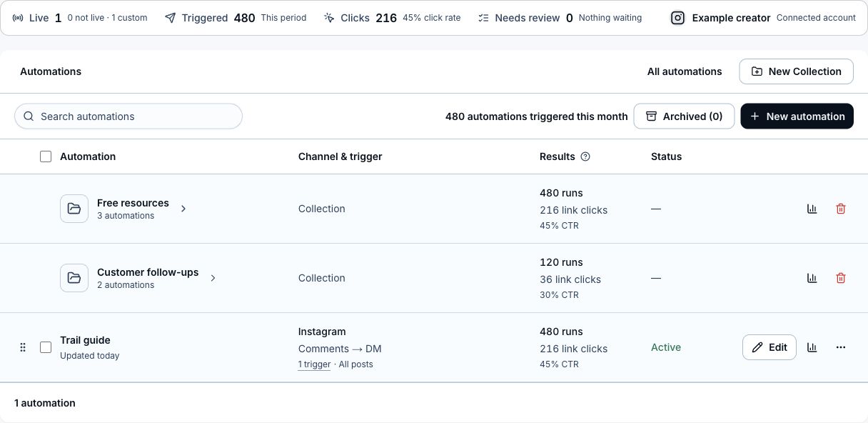868x423 pixels.
Task: Click the Live broadcast icon
Action: click(18, 18)
